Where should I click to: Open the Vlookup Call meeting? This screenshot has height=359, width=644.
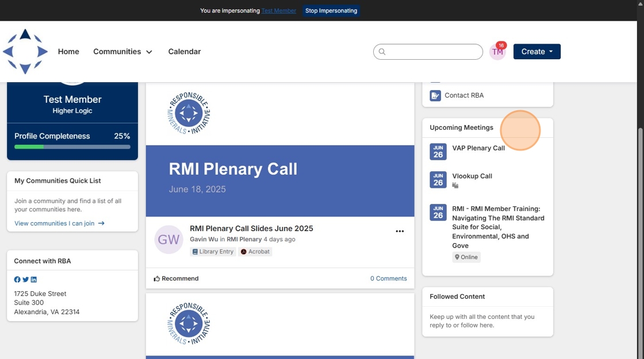click(472, 176)
